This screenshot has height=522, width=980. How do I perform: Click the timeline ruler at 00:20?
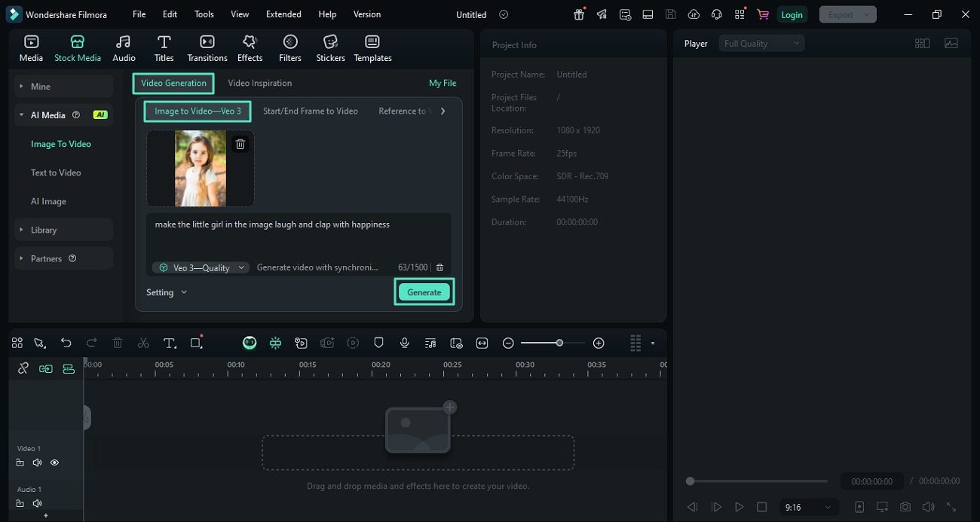[x=381, y=366]
